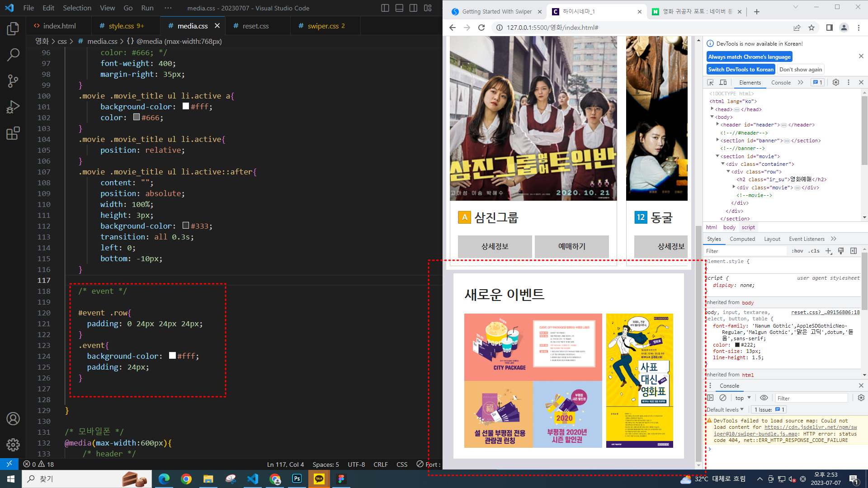Switch to the style.css editor tab
This screenshot has height=488, width=868.
[121, 26]
